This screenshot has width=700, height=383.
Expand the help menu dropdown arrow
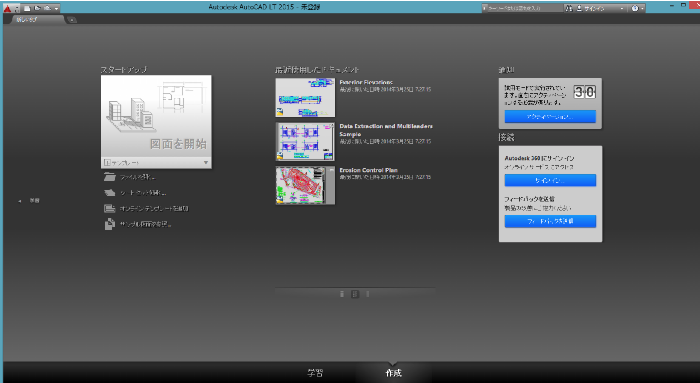pos(642,8)
